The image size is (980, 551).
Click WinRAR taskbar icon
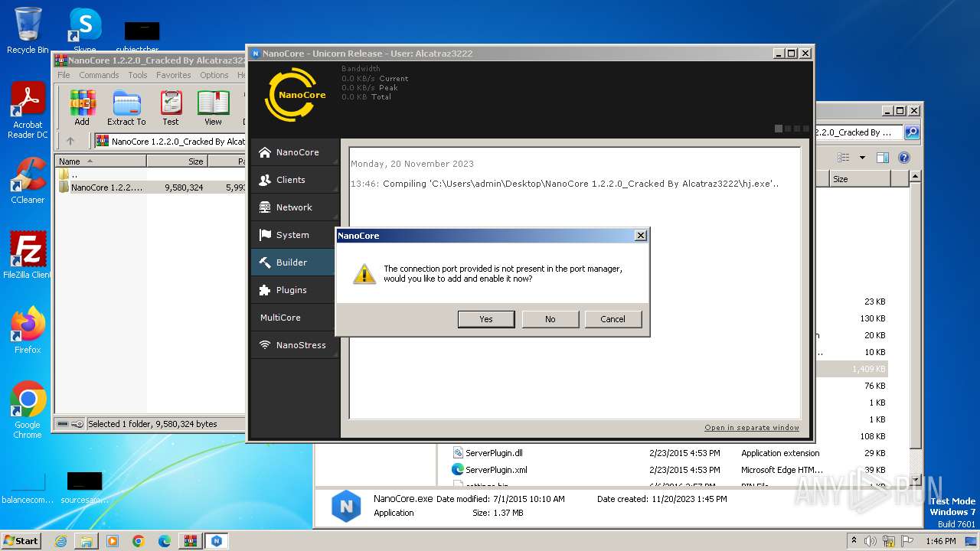pos(191,541)
